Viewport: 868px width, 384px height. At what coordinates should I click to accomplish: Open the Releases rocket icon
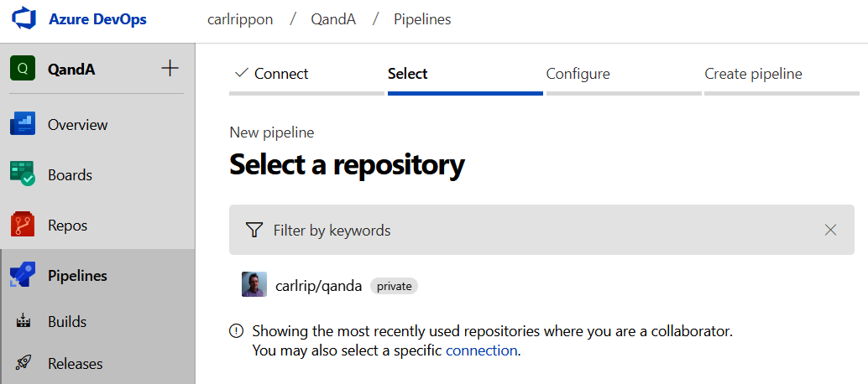24,364
